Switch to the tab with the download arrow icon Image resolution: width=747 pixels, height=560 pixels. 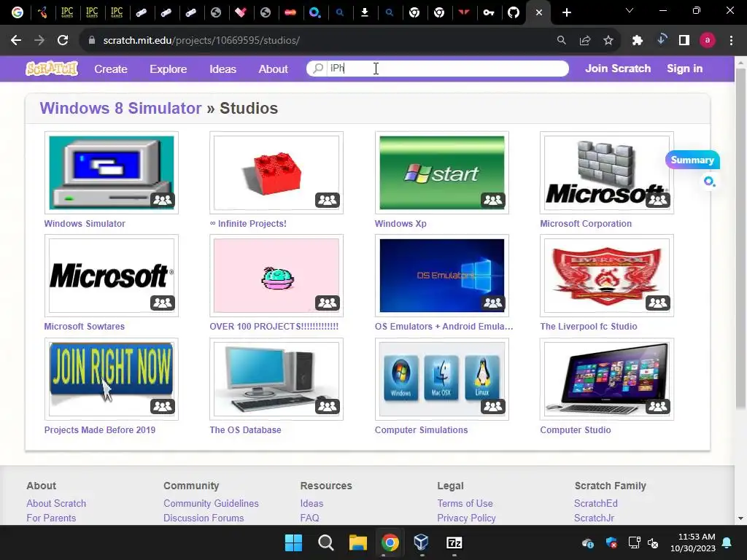point(365,12)
